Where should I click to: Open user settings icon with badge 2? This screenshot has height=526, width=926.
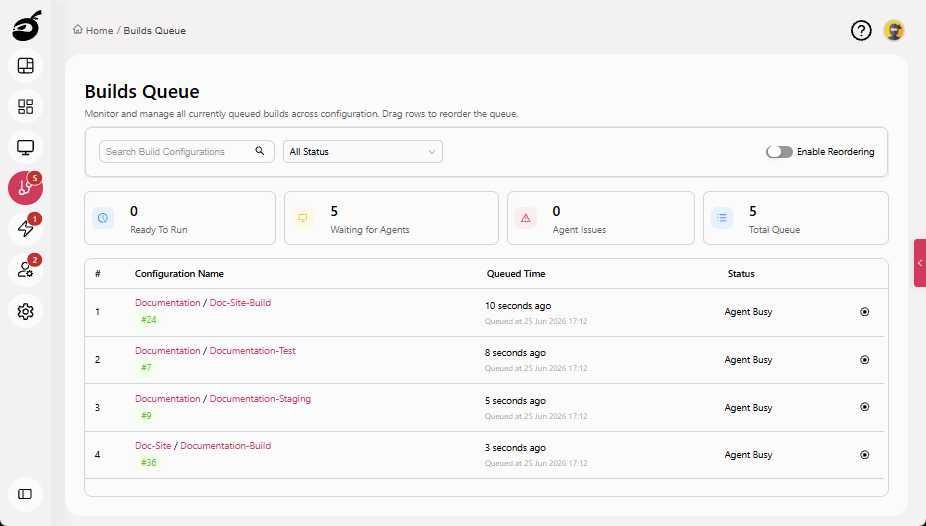25,270
